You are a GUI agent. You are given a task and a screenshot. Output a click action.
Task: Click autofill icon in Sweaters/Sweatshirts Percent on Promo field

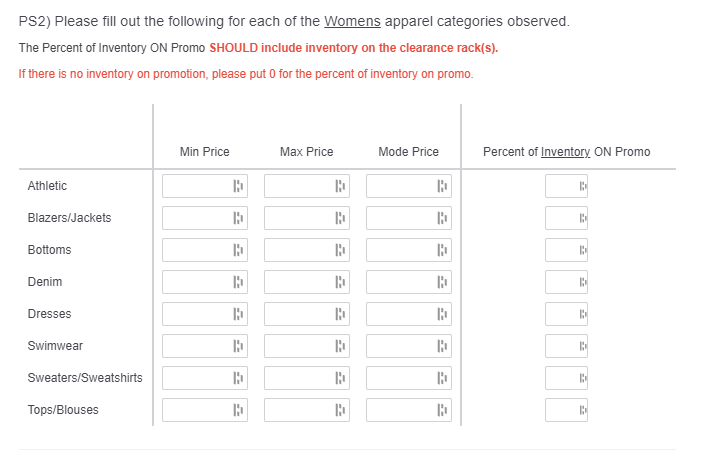pyautogui.click(x=581, y=378)
